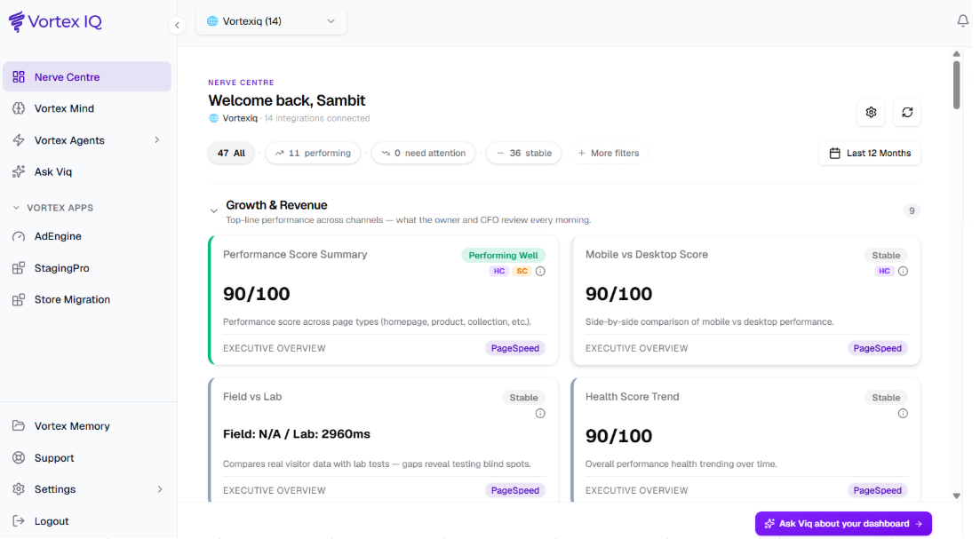Click the Ask Viq sparkle icon
Viewport: 980px width, 539px height.
[19, 171]
